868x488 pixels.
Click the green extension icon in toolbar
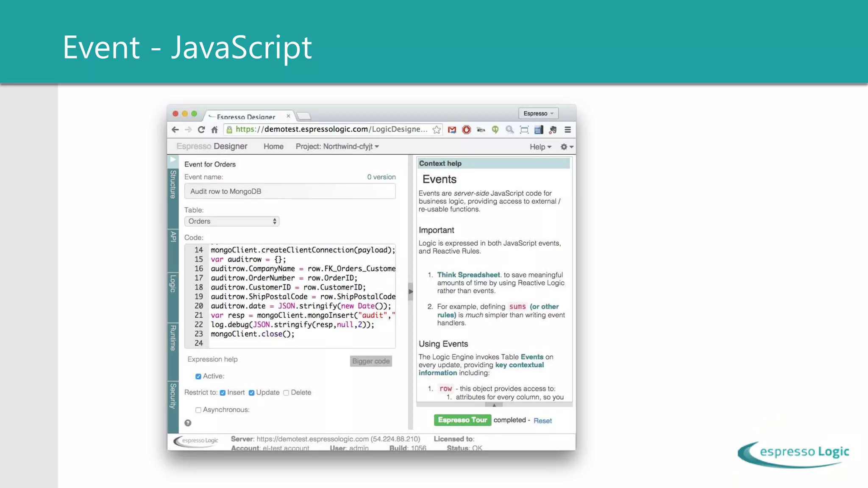pyautogui.click(x=495, y=130)
